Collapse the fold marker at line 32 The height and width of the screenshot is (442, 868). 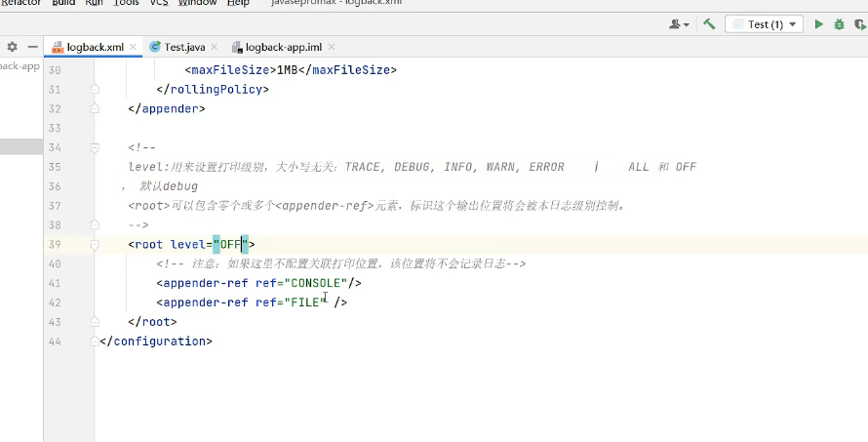tap(95, 108)
